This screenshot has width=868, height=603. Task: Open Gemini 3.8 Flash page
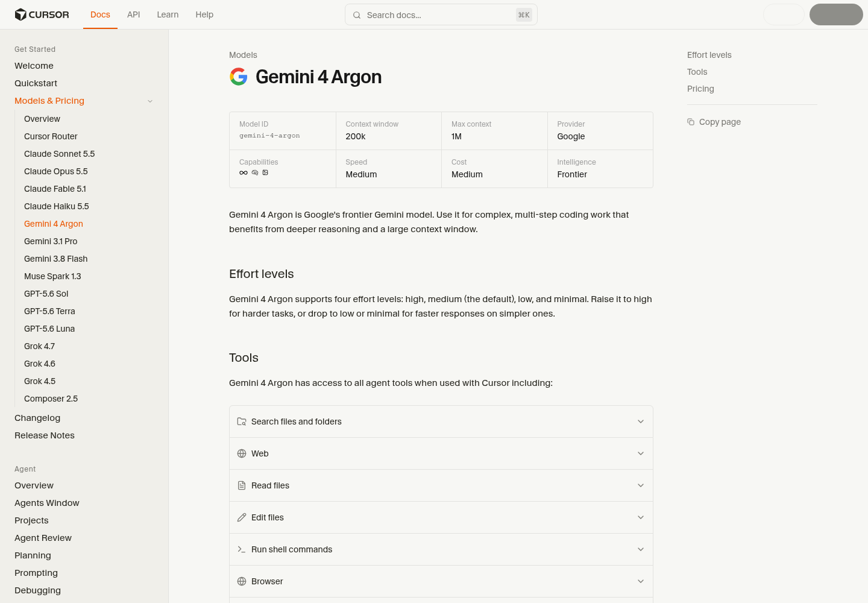point(56,259)
